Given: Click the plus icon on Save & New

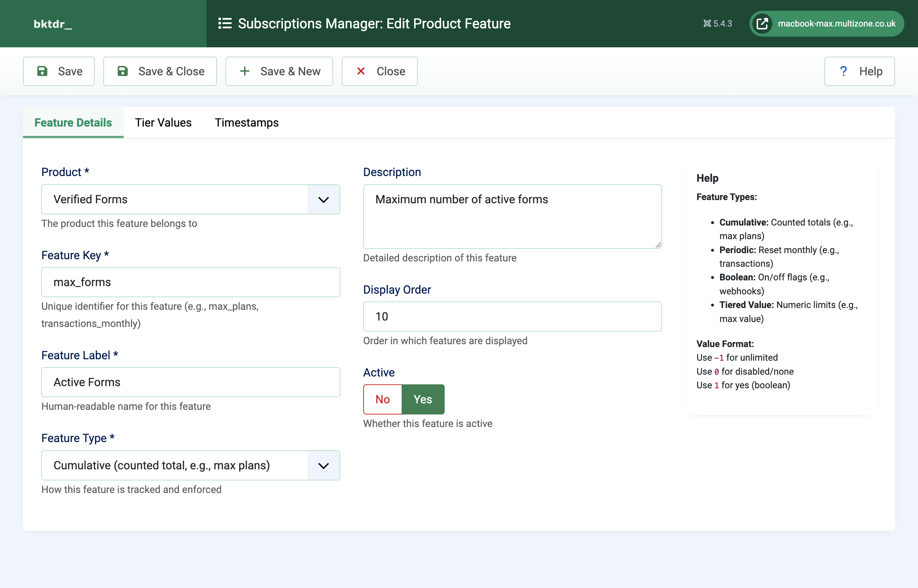Looking at the screenshot, I should click(245, 71).
